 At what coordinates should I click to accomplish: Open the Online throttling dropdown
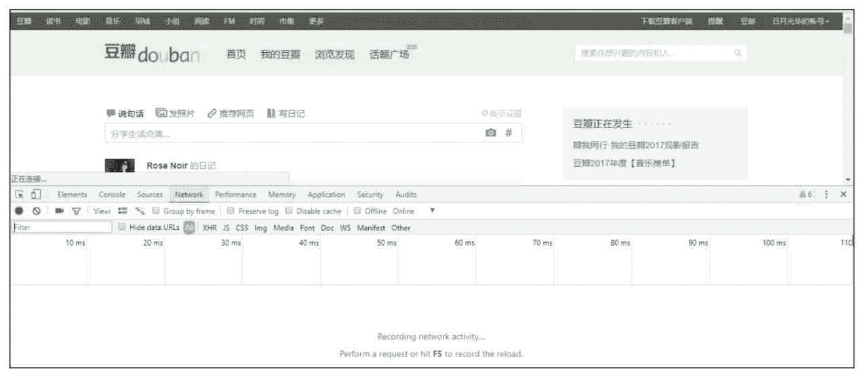[x=414, y=211]
